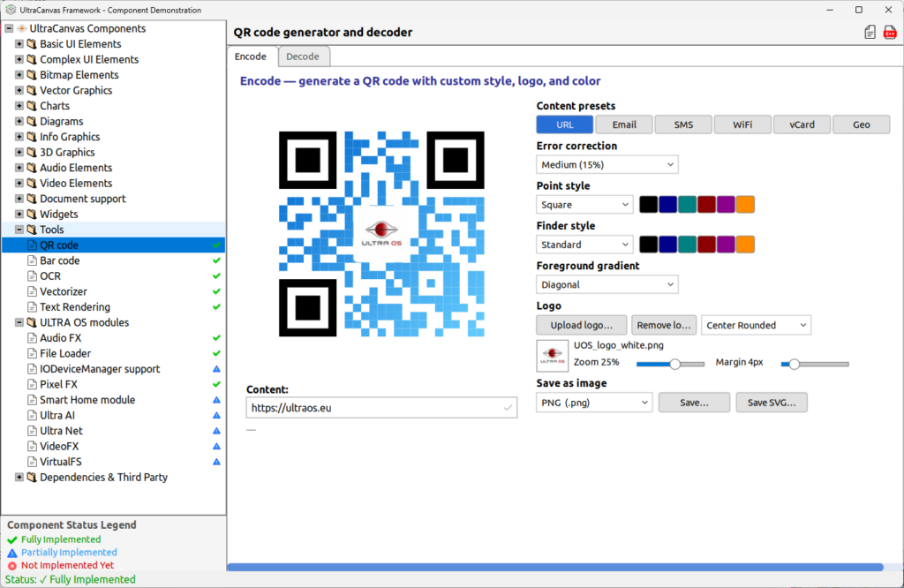Select the URL content preset
Viewport: 904px width, 588px height.
pos(565,124)
